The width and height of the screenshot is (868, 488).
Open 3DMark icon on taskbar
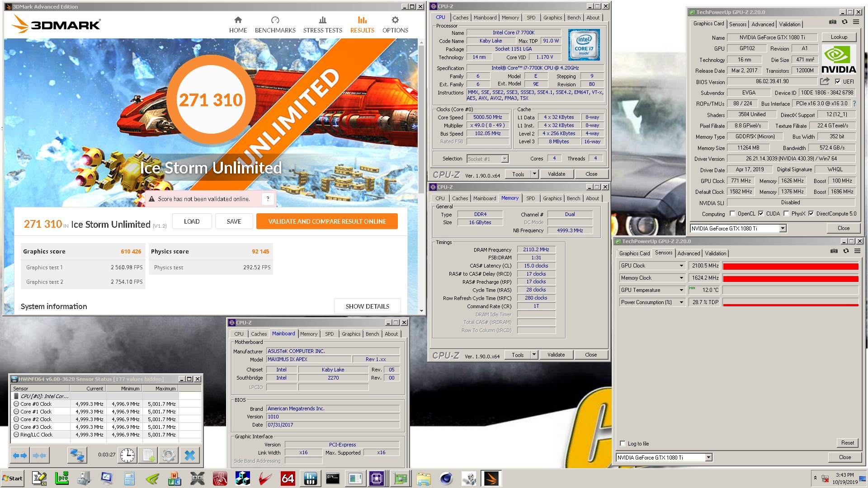(x=491, y=479)
